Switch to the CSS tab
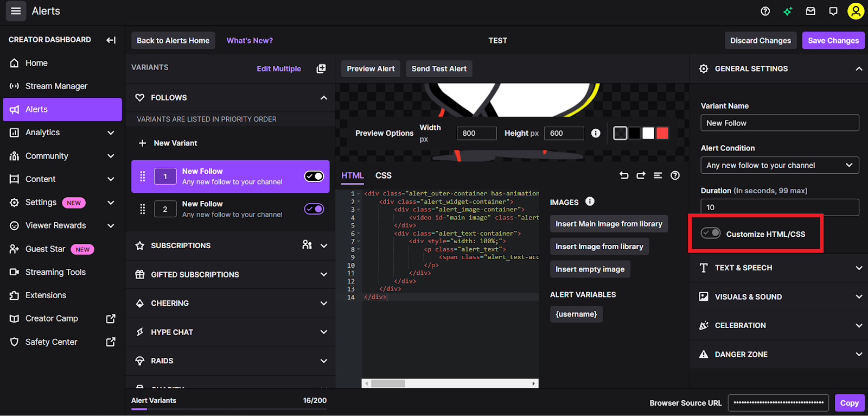This screenshot has width=868, height=416. click(x=383, y=175)
